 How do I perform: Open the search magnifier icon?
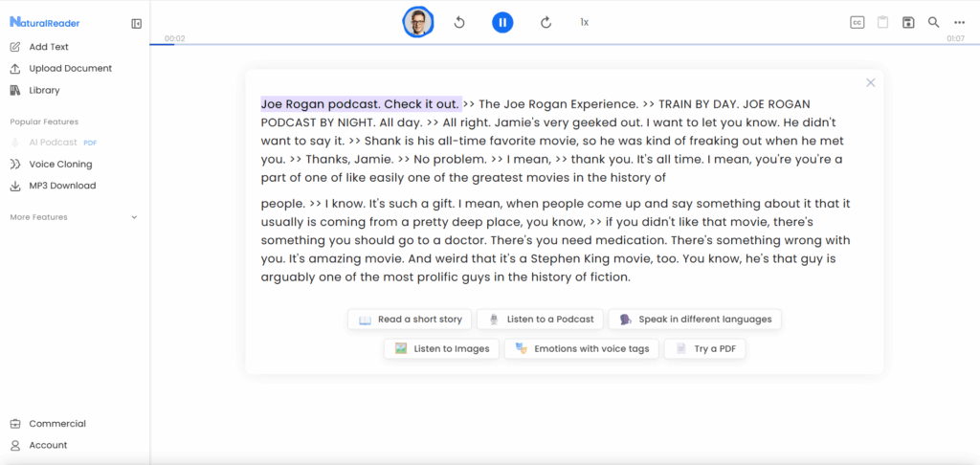click(x=933, y=23)
